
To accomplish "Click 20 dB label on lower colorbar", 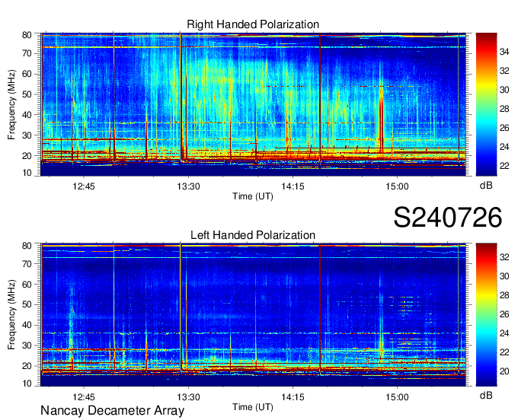I will point(504,371).
